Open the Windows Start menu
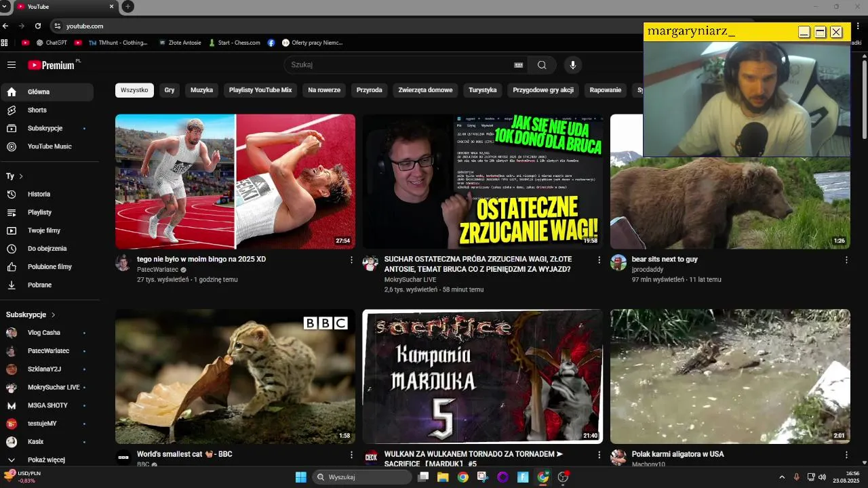 click(x=301, y=477)
